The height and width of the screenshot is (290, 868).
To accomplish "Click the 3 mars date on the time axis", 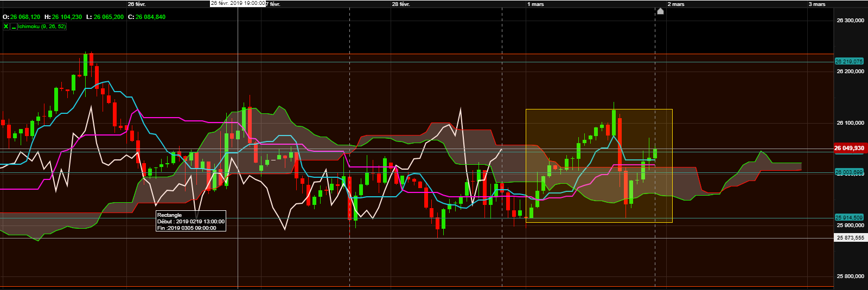I will (x=817, y=4).
